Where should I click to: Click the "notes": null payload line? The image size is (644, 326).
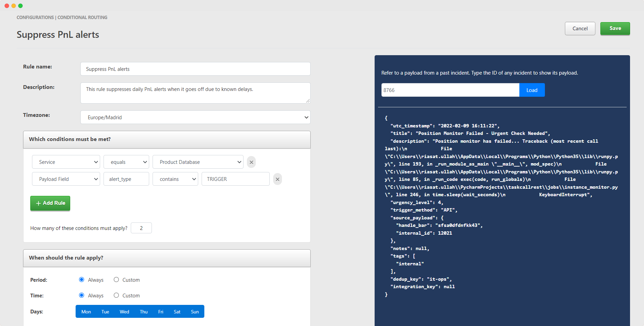[410, 248]
